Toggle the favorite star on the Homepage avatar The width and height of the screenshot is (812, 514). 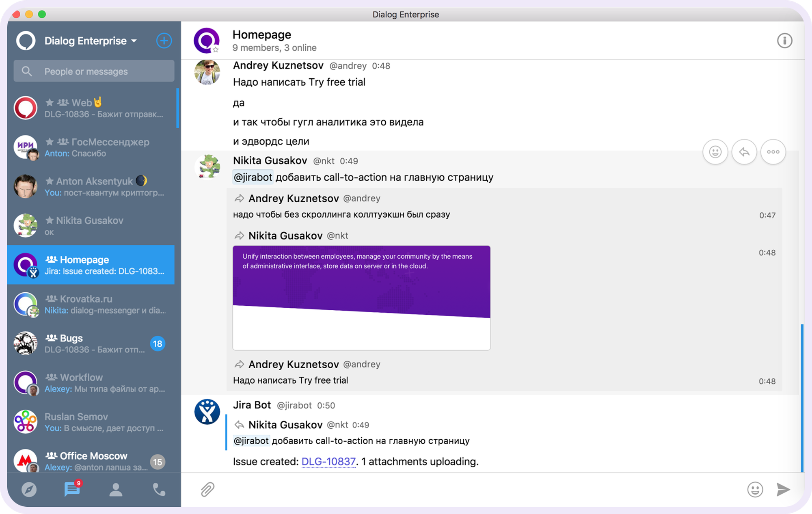pos(216,50)
